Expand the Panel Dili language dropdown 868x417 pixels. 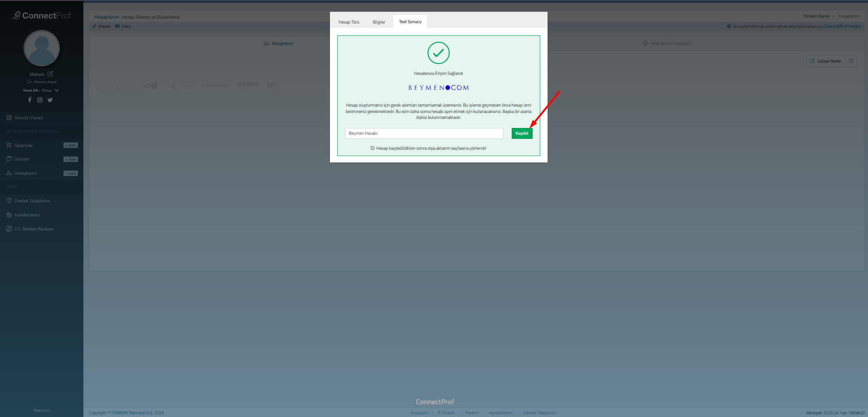(56, 91)
